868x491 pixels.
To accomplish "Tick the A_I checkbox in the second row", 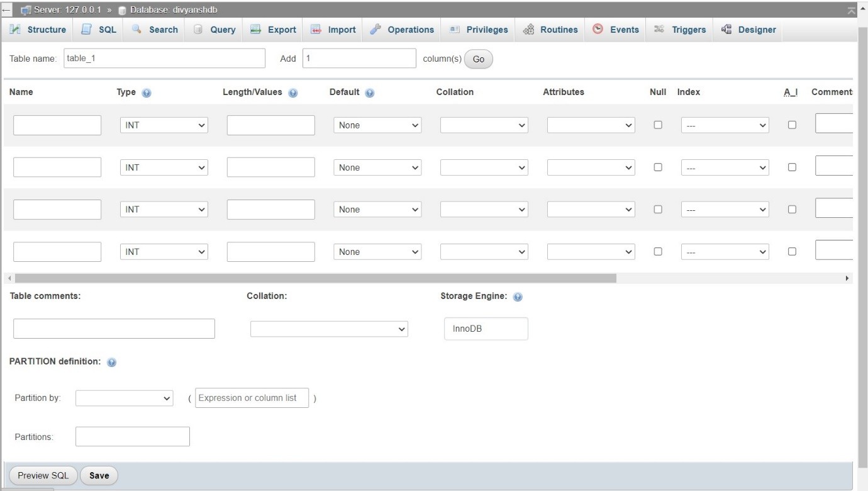I will (x=792, y=167).
